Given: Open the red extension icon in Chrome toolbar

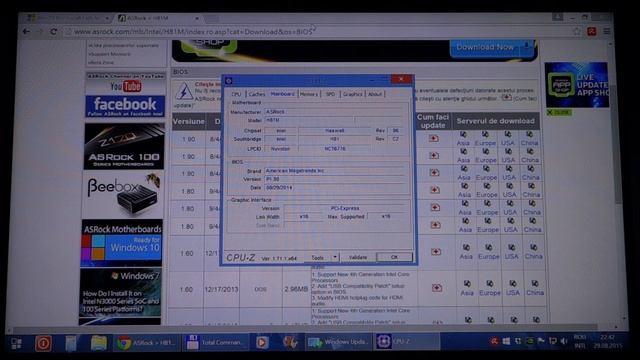Looking at the screenshot, I should (592, 31).
